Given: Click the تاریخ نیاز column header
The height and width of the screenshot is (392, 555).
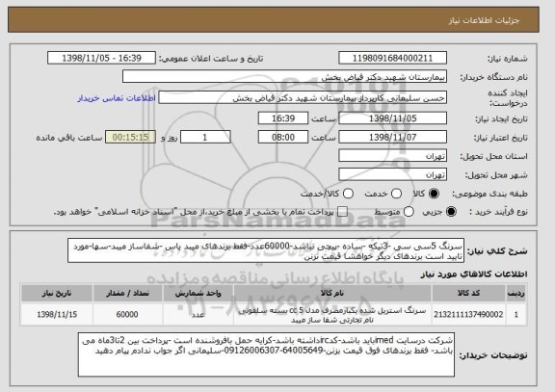Looking at the screenshot, I should pos(57,293).
